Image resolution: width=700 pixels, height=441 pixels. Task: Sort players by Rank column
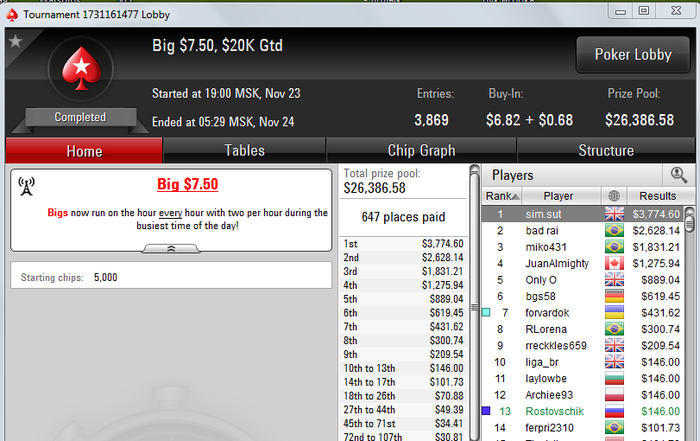502,196
